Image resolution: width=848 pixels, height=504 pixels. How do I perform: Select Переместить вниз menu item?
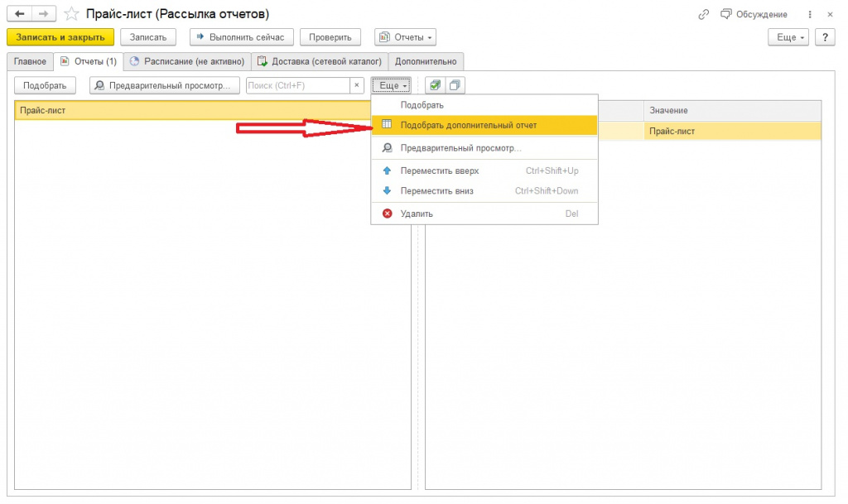coord(484,190)
